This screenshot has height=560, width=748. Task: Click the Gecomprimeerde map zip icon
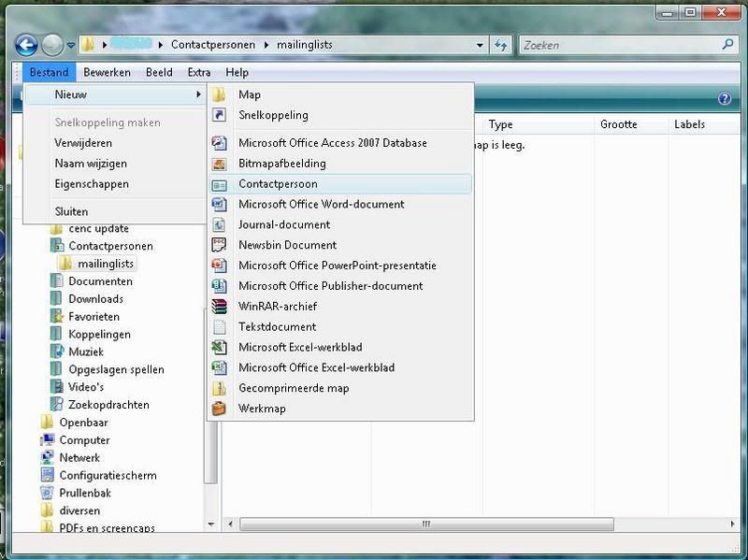pos(220,388)
